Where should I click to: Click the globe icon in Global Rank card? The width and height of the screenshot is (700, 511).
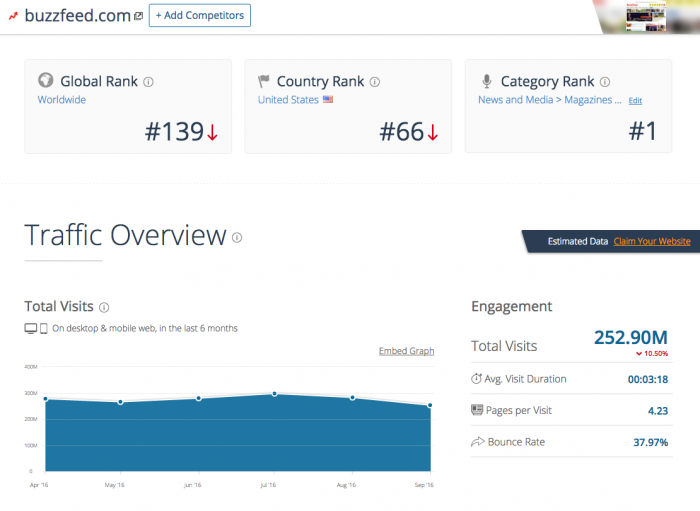pos(45,81)
